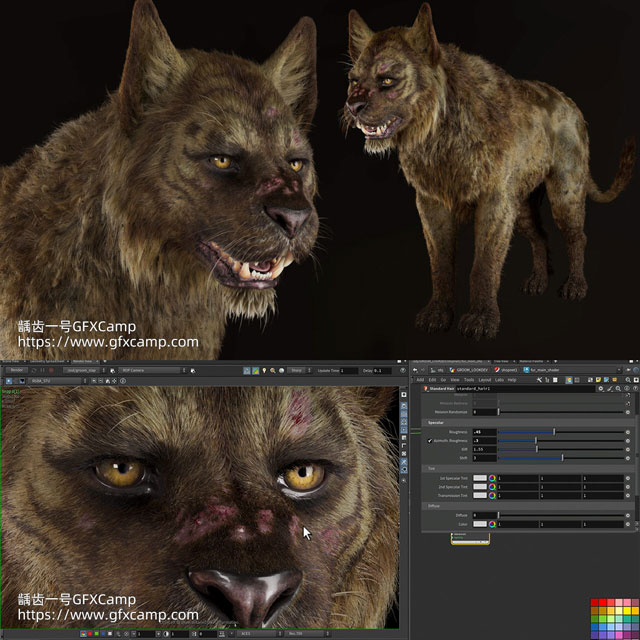Open color wheel for 2nd Specular Tint
Image resolution: width=640 pixels, height=640 pixels.
[x=492, y=487]
